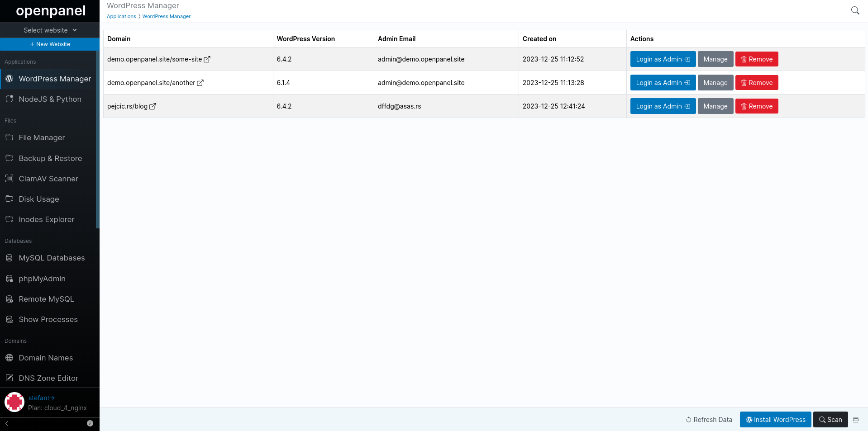Viewport: 868px width, 431px height.
Task: Click Applications breadcrumb link
Action: pos(121,16)
